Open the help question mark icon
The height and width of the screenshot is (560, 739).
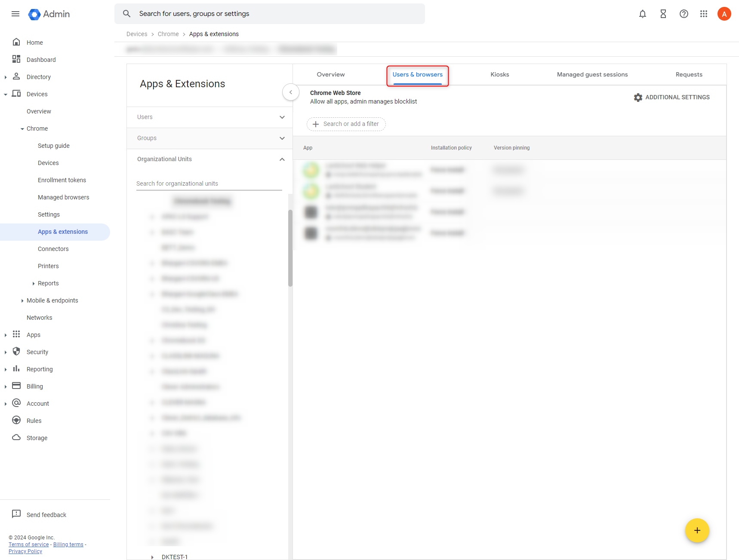pos(684,14)
